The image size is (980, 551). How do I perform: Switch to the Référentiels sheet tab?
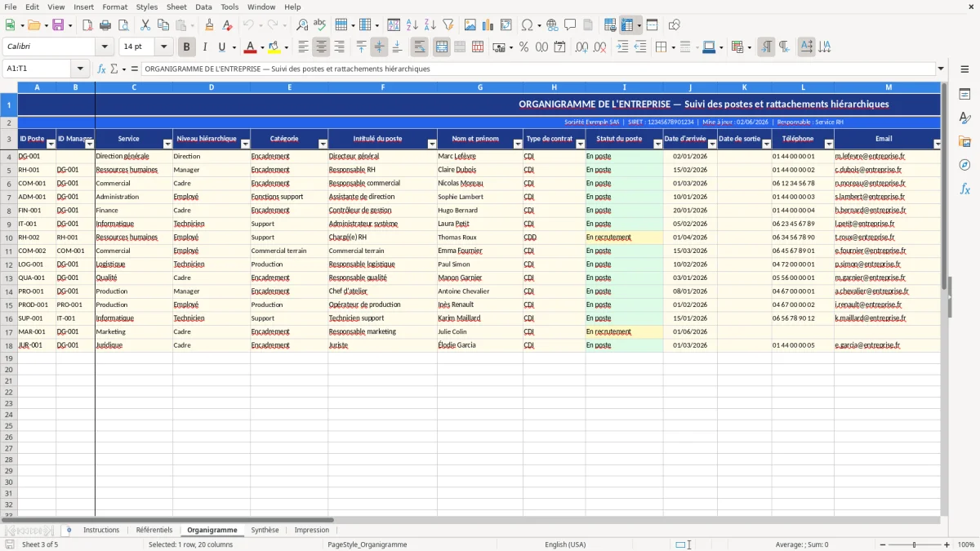click(154, 530)
